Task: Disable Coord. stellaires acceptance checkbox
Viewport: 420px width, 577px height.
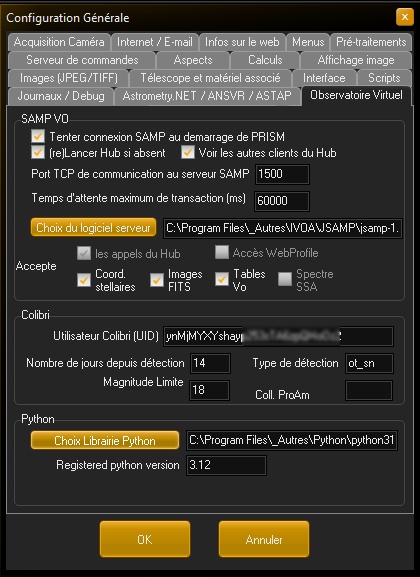Action: click(x=84, y=280)
